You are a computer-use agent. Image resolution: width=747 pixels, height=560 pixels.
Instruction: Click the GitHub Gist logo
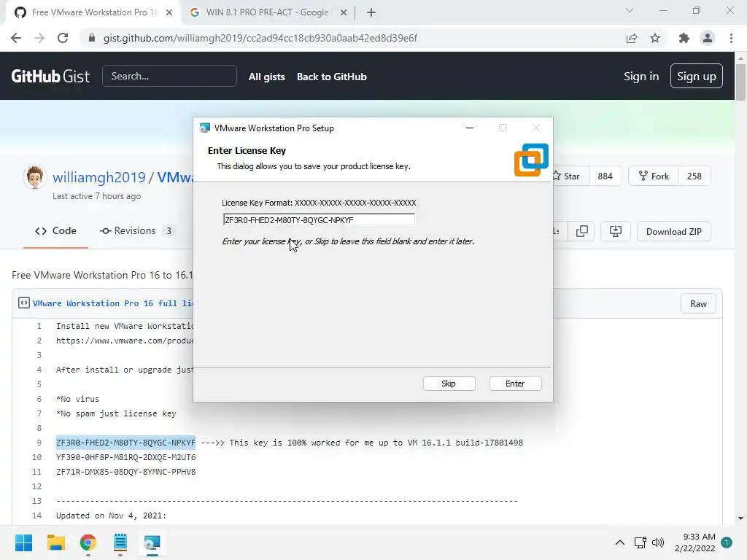pos(50,76)
